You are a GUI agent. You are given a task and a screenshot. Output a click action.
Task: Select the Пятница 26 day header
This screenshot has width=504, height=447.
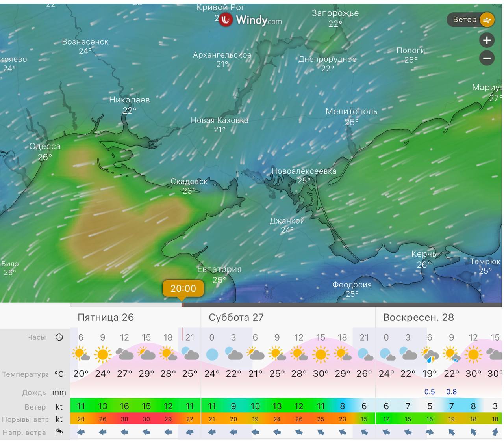pyautogui.click(x=106, y=317)
